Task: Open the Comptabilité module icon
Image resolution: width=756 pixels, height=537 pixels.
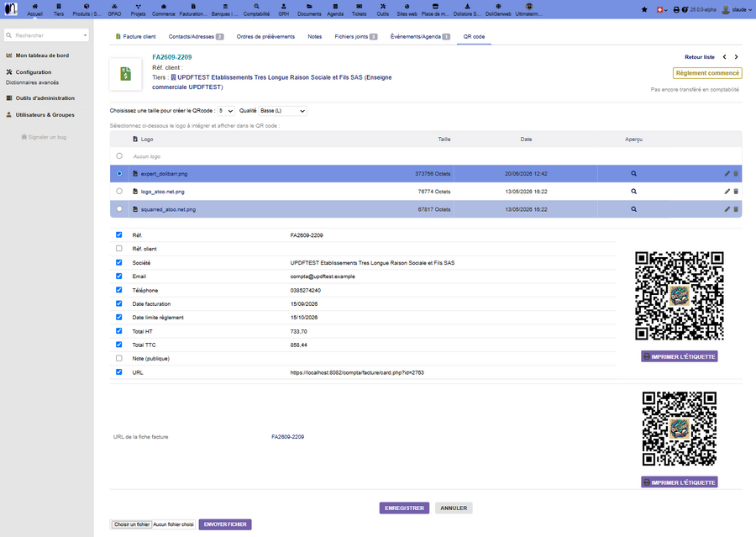Action: [256, 6]
